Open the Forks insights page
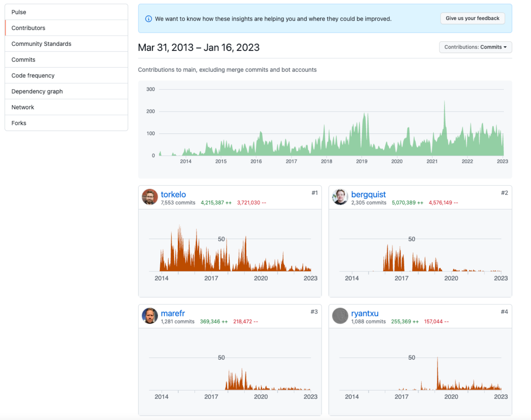The image size is (531, 420). [x=19, y=123]
